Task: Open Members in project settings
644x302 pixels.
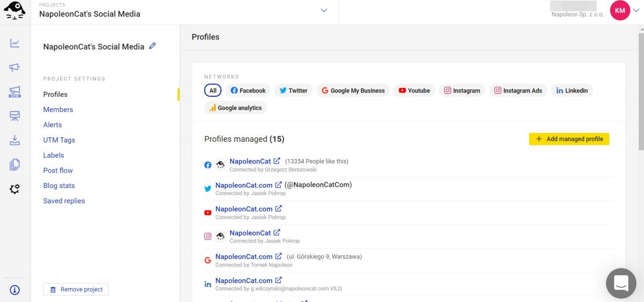Action: pos(58,110)
